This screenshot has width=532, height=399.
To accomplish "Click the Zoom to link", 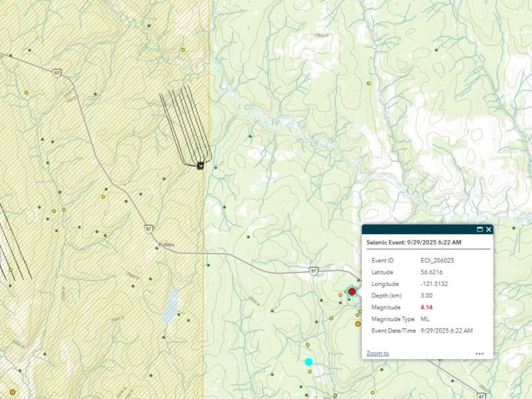I will [377, 353].
